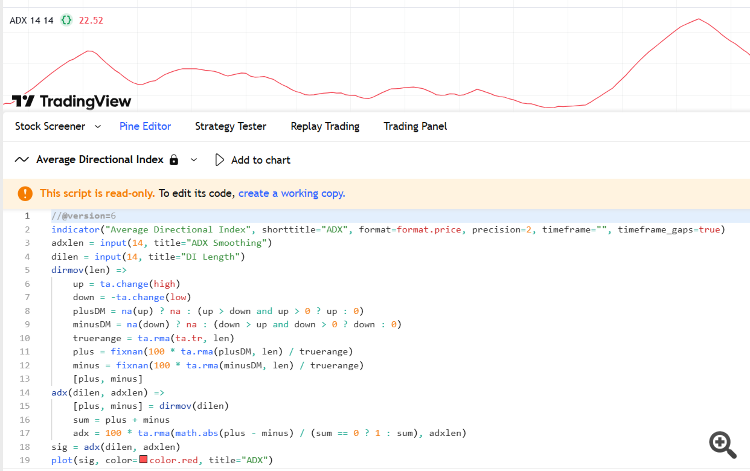Click the play icon next to Add to chart

219,160
